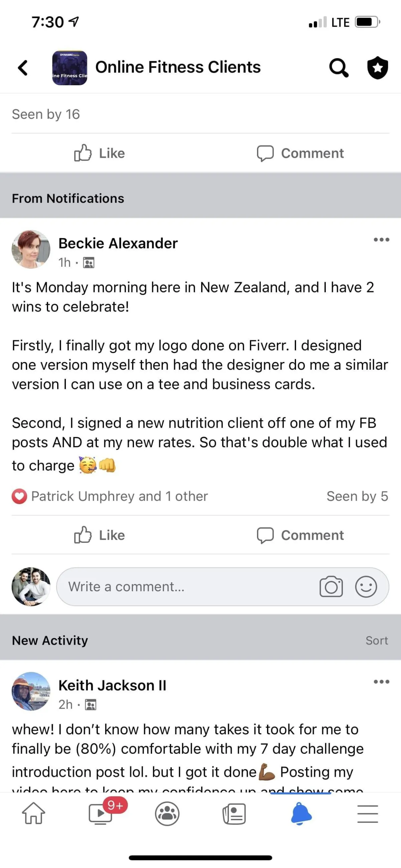
Task: Open Beckie Alexander's profile picture
Action: click(x=31, y=249)
